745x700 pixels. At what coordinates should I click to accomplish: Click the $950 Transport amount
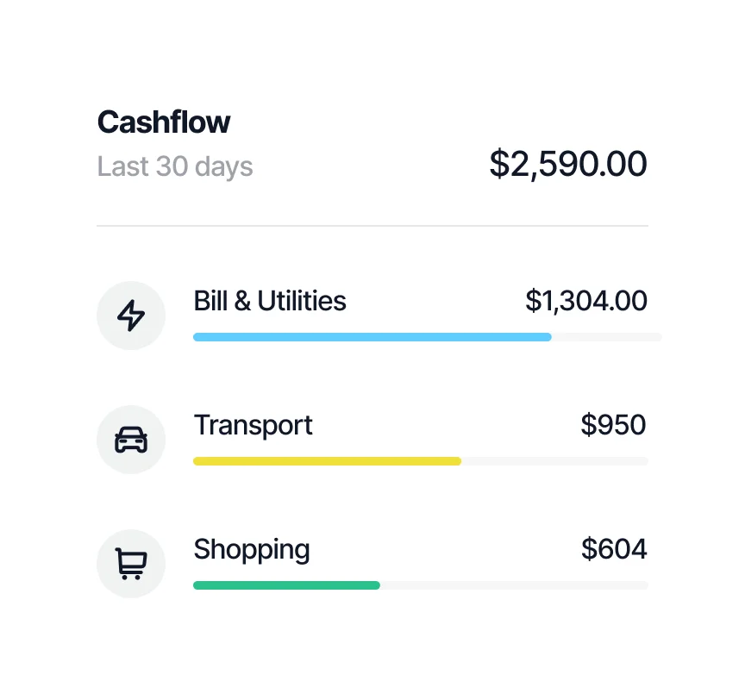[613, 425]
